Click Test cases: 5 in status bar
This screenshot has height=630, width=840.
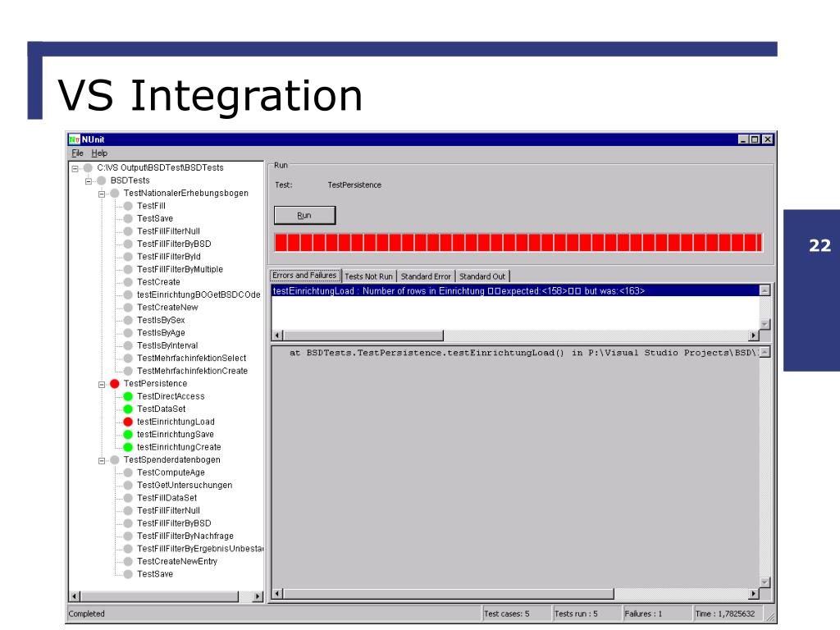coord(506,614)
